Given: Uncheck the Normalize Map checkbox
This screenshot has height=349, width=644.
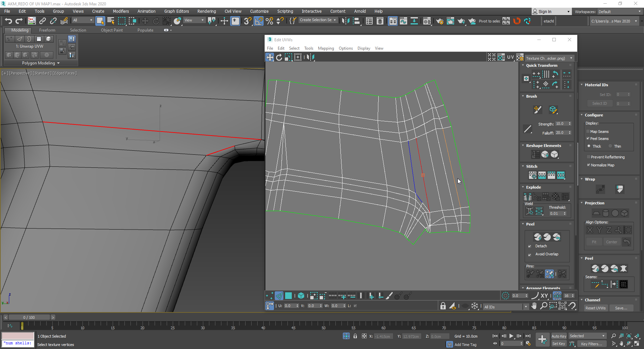Looking at the screenshot, I should pyautogui.click(x=588, y=165).
